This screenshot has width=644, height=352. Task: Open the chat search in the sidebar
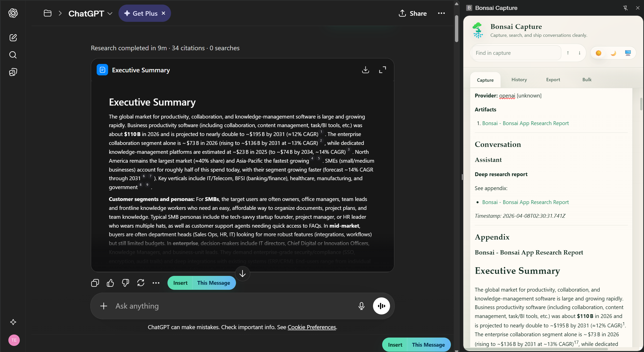click(13, 55)
